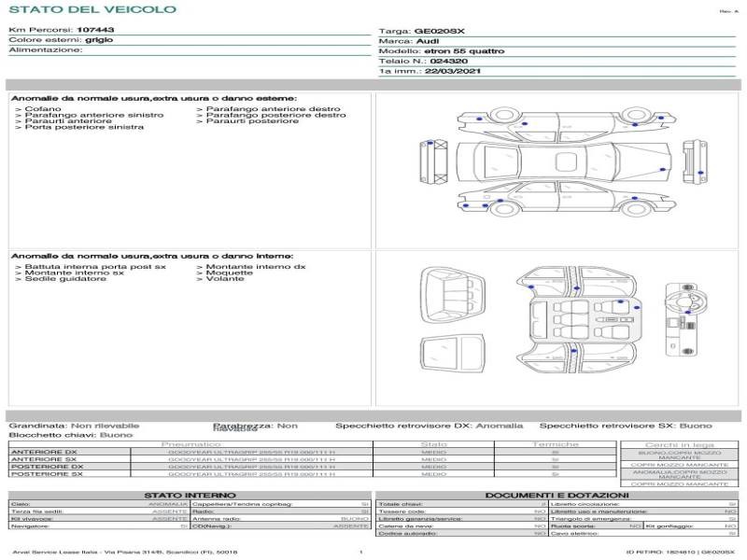747x560 pixels.
Task: Select the rear window diagram below the trunk
Action: click(x=453, y=354)
